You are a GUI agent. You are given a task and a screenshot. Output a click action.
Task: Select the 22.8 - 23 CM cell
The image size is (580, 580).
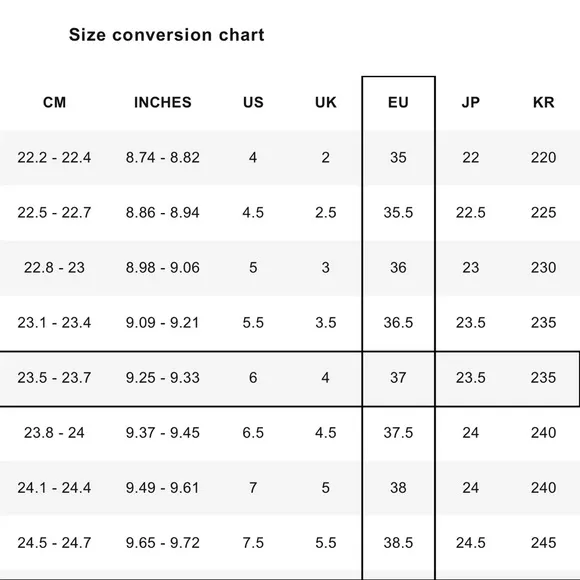coord(54,267)
